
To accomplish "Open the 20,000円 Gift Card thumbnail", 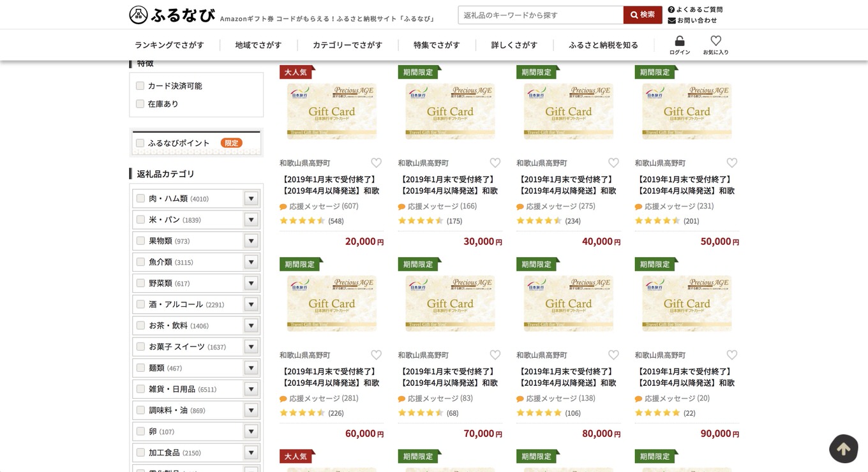I will pos(332,112).
